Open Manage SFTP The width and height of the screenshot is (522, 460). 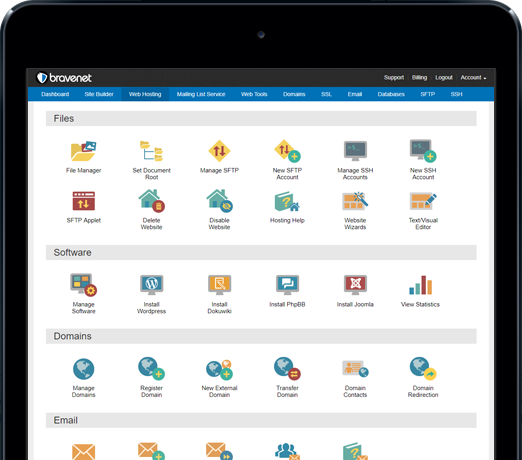[219, 151]
